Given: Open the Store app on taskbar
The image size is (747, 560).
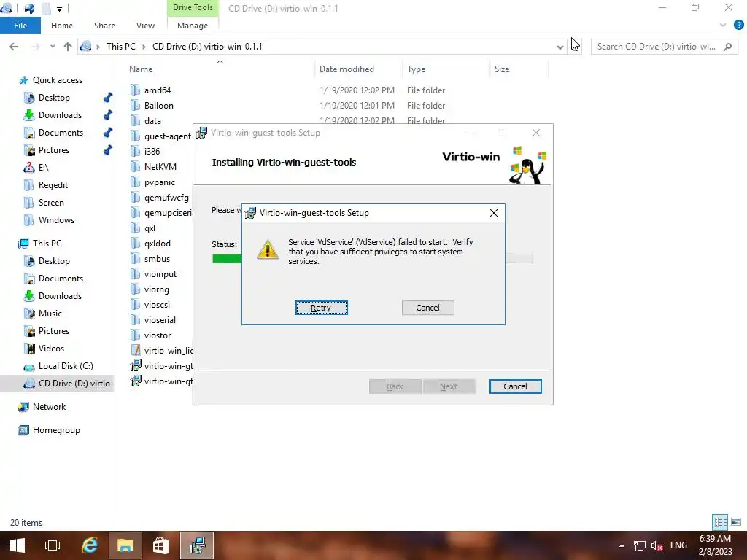Looking at the screenshot, I should [x=160, y=545].
